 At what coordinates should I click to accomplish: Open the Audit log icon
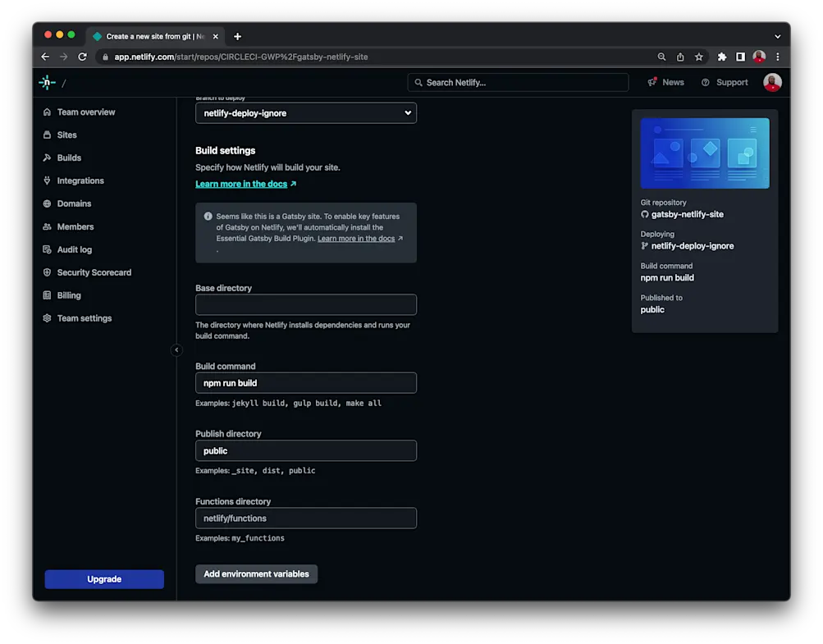click(49, 249)
